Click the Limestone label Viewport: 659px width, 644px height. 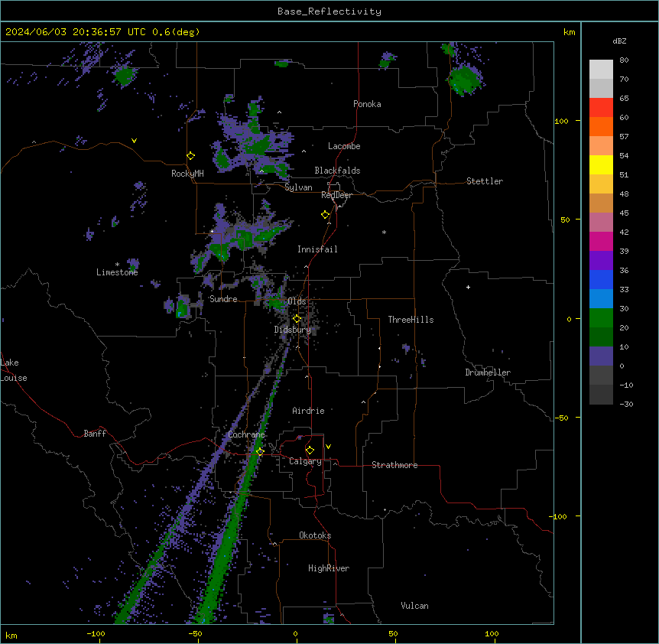pyautogui.click(x=117, y=272)
